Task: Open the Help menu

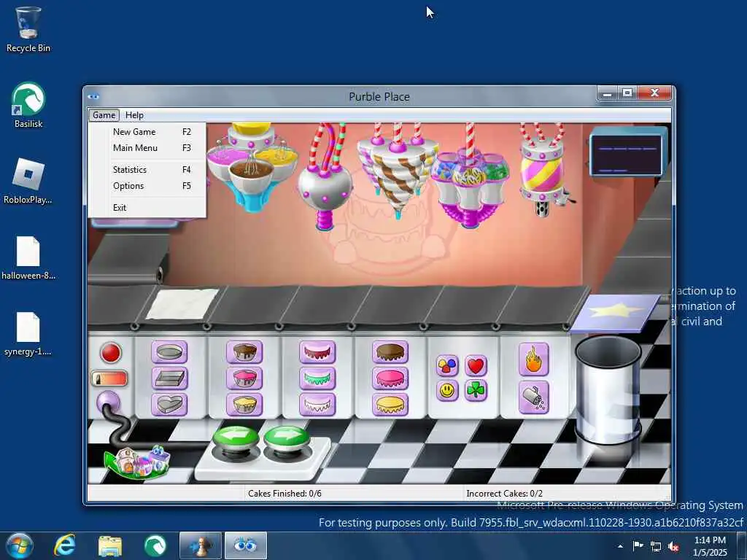Action: (134, 115)
